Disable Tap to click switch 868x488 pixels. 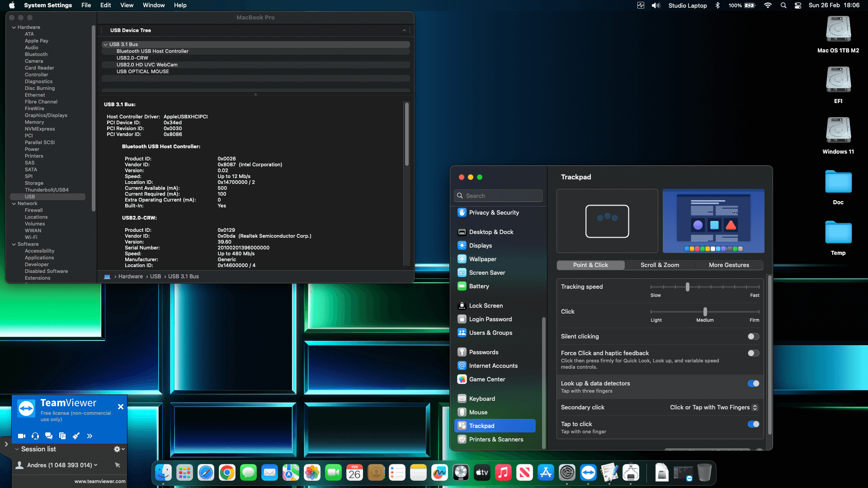point(753,424)
